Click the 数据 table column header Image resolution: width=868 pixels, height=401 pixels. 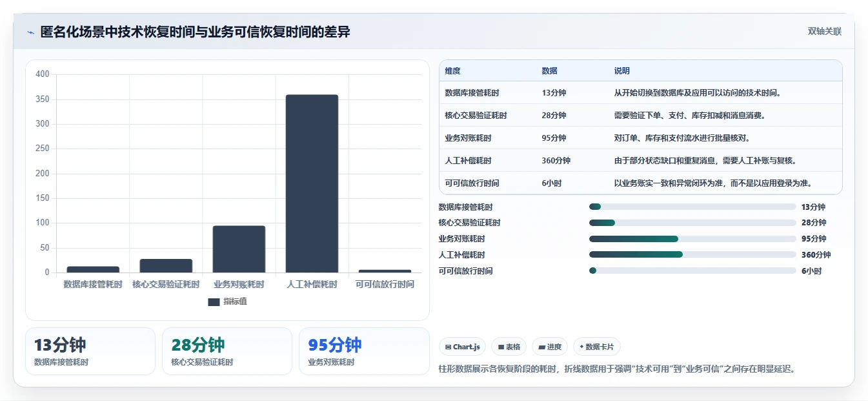coord(550,71)
